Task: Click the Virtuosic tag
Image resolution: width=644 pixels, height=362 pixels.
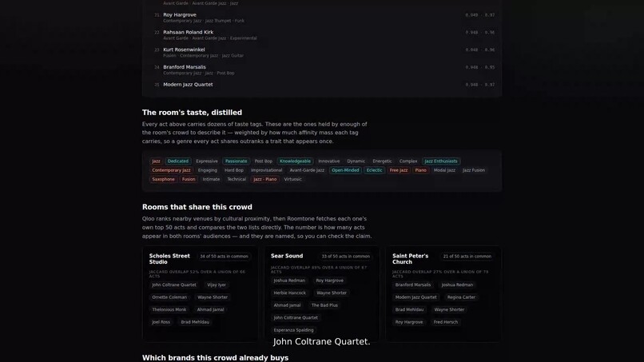Action: click(x=293, y=179)
